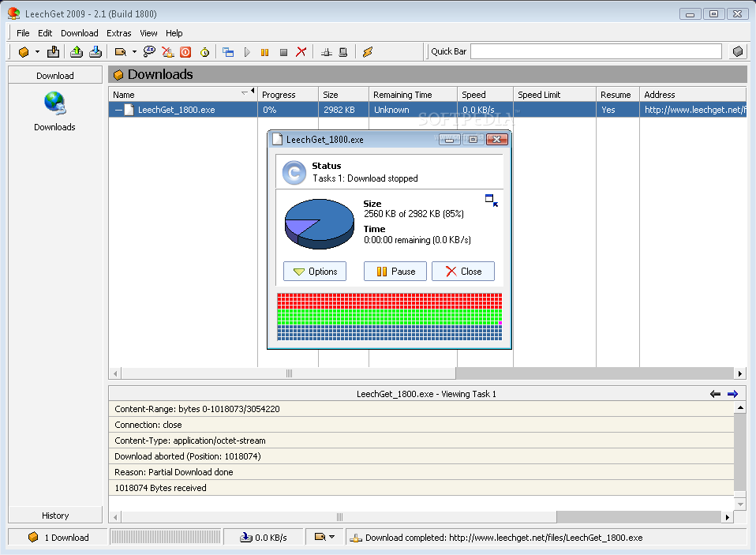756x555 pixels.
Task: Open the Download menu in the menu bar
Action: pos(80,33)
